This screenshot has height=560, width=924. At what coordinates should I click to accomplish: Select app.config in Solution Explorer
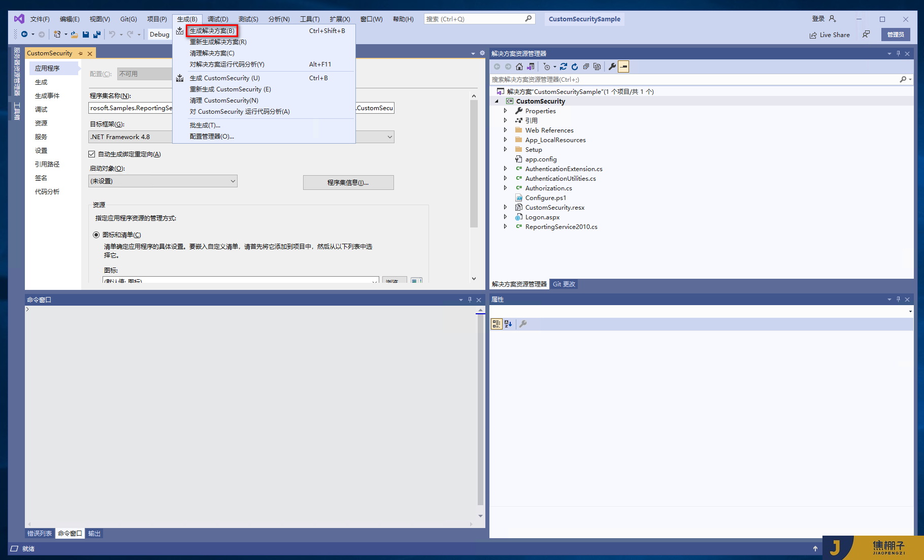(541, 159)
